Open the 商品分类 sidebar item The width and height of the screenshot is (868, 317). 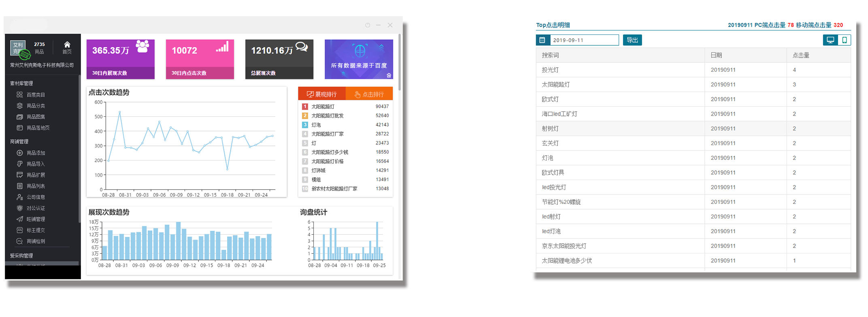pyautogui.click(x=35, y=106)
